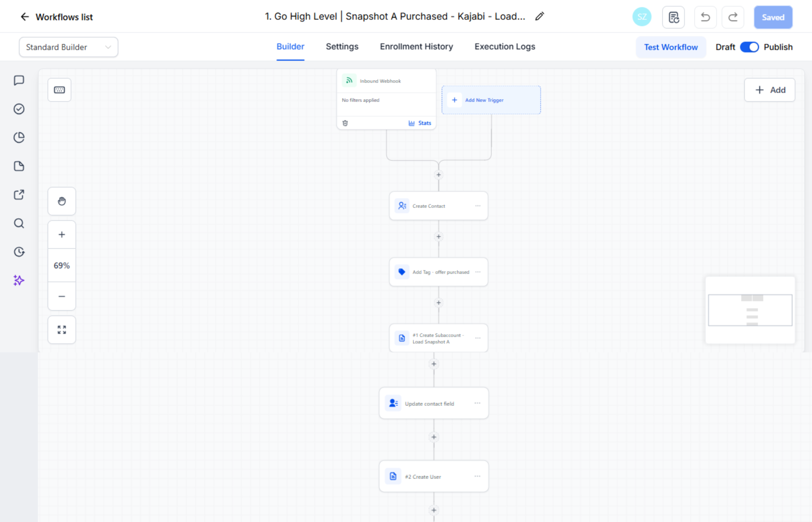View Stats for Inbound Webhook trigger
Viewport: 812px width, 522px height.
point(420,123)
